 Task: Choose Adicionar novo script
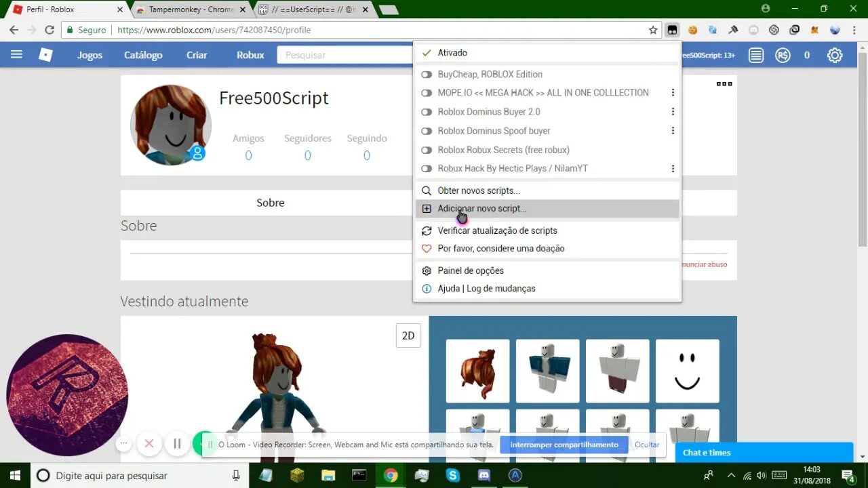pos(547,209)
